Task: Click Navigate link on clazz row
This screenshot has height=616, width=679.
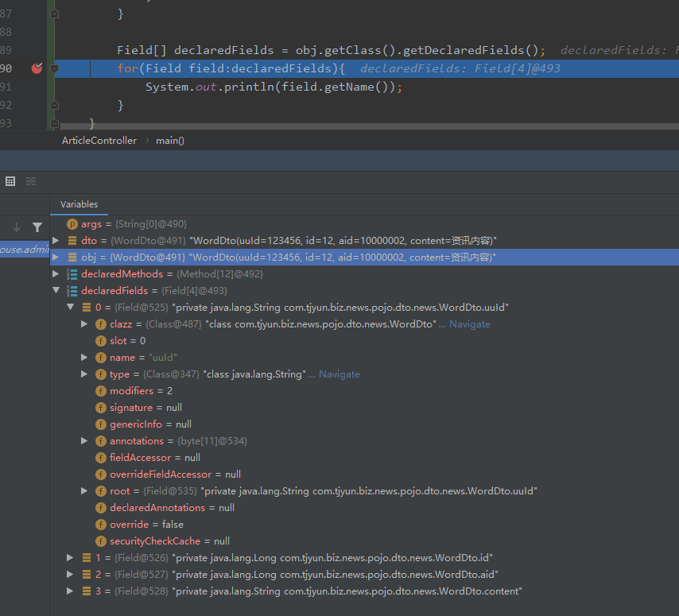Action: (x=469, y=324)
